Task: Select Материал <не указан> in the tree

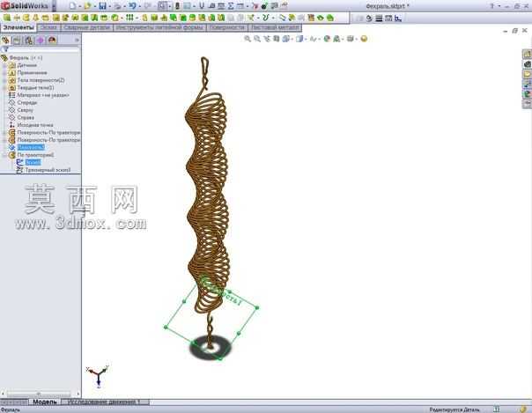Action: point(43,95)
